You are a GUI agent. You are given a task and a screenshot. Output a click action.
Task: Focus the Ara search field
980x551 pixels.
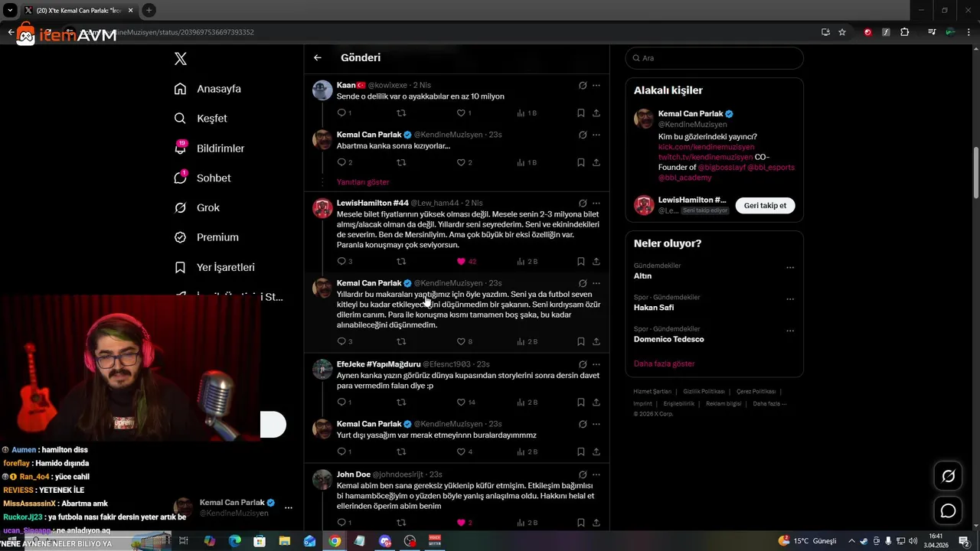pyautogui.click(x=714, y=58)
